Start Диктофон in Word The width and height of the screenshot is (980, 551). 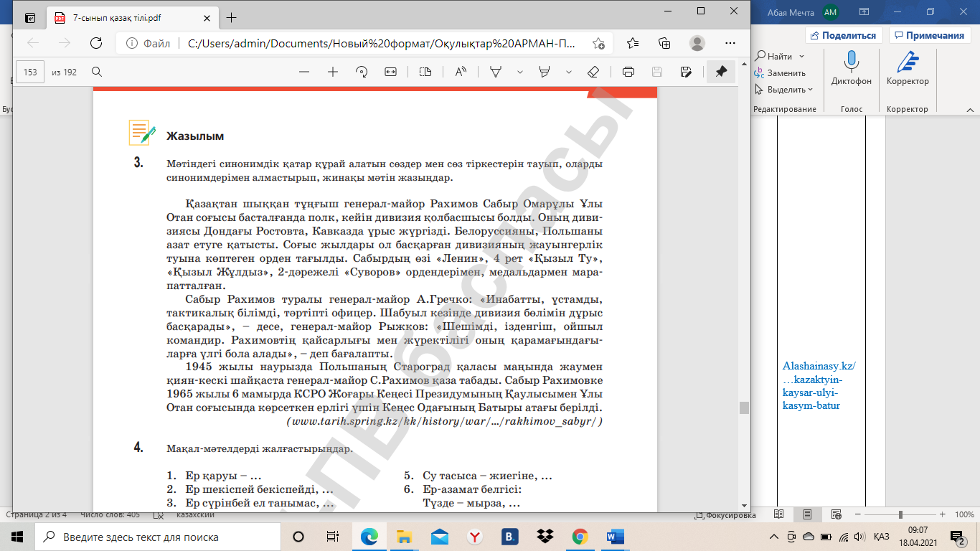pos(852,68)
